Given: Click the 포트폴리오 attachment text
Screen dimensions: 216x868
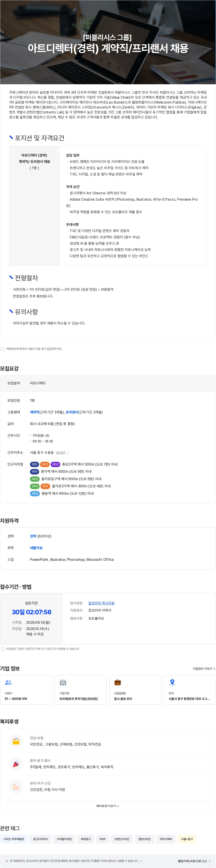Looking at the screenshot, I should click(x=96, y=618).
